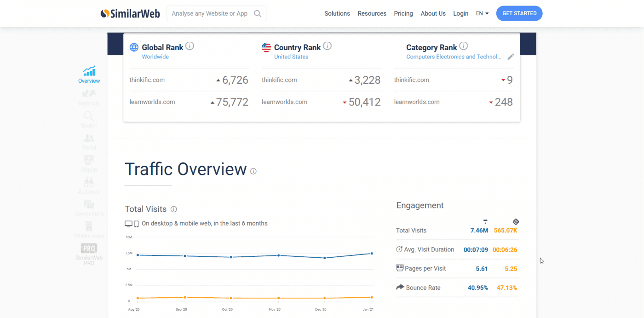Edit category with the pencil icon
This screenshot has height=318, width=644.
coord(511,57)
